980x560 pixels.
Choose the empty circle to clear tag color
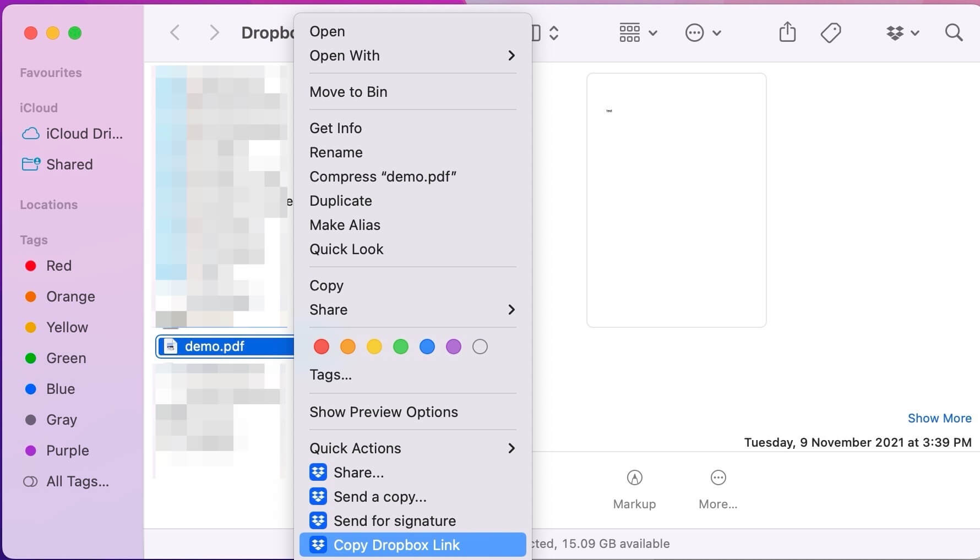pos(480,347)
